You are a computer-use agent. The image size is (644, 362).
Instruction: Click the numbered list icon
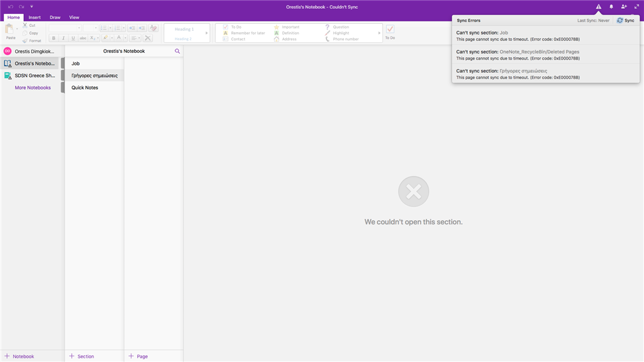[x=118, y=28]
